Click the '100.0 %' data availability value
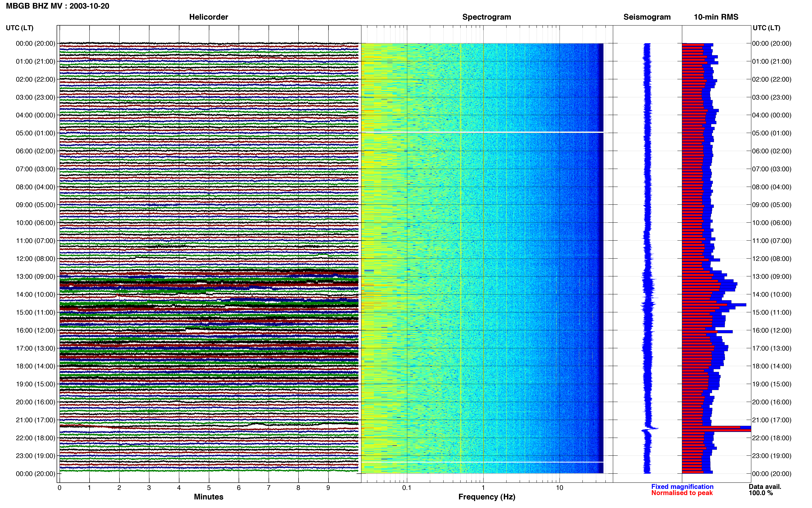Image resolution: width=812 pixels, height=508 pixels. (761, 493)
